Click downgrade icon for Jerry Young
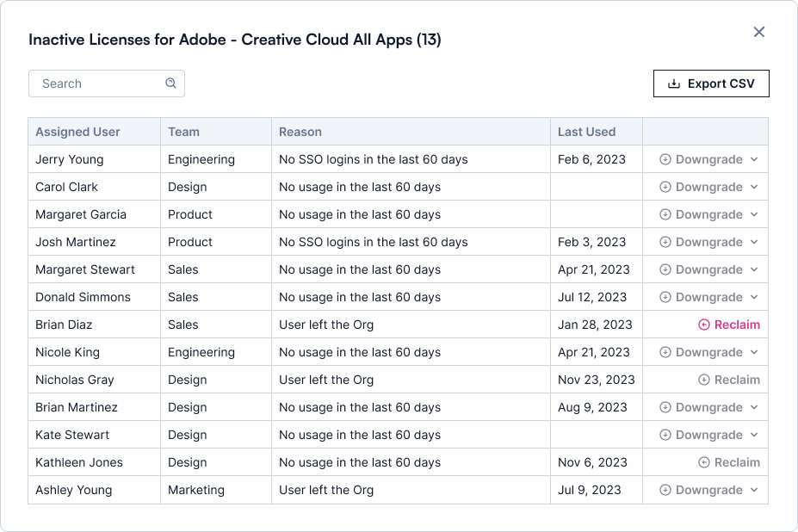The image size is (798, 532). coord(665,159)
